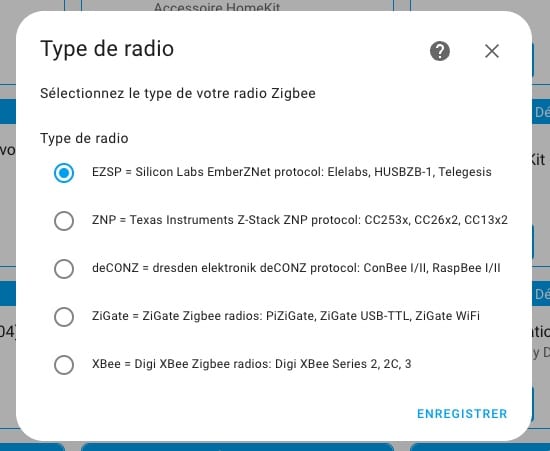Close the Type de radio dialog
This screenshot has height=451, width=550.
492,51
